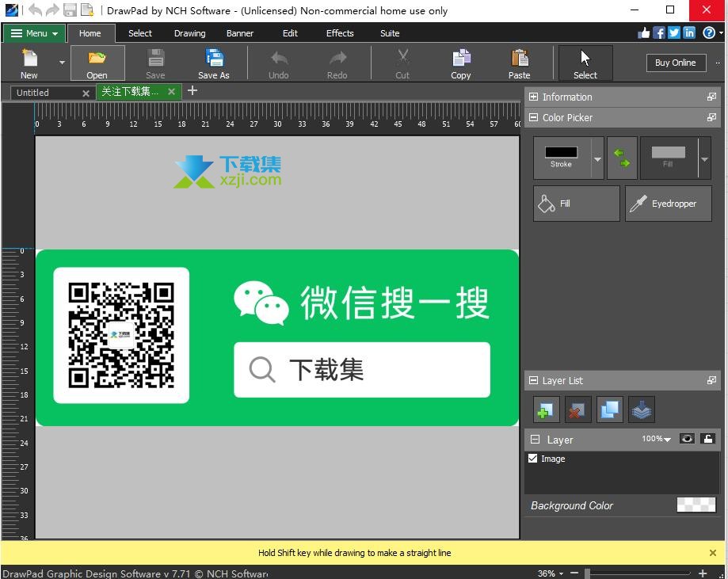728x579 pixels.
Task: Click the Background Color swatch
Action: (696, 505)
